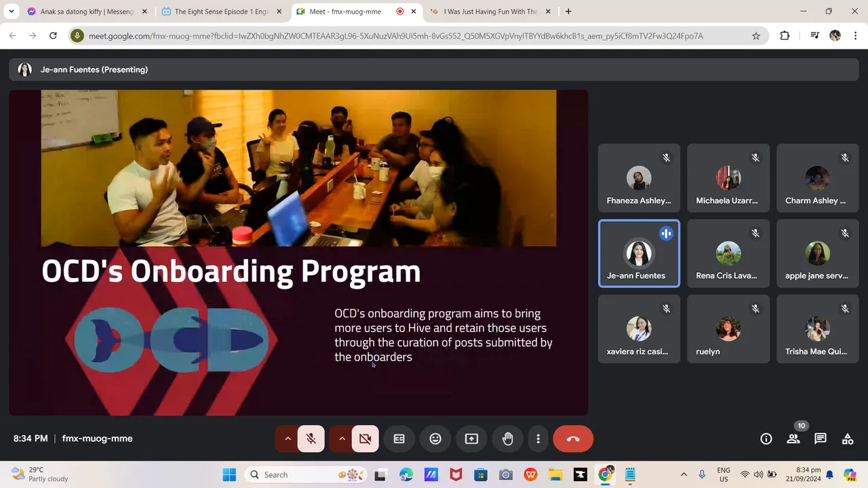Viewport: 868px width, 488px height.
Task: Click Je-ann Fuentes (Presenting) label
Action: [x=94, y=70]
